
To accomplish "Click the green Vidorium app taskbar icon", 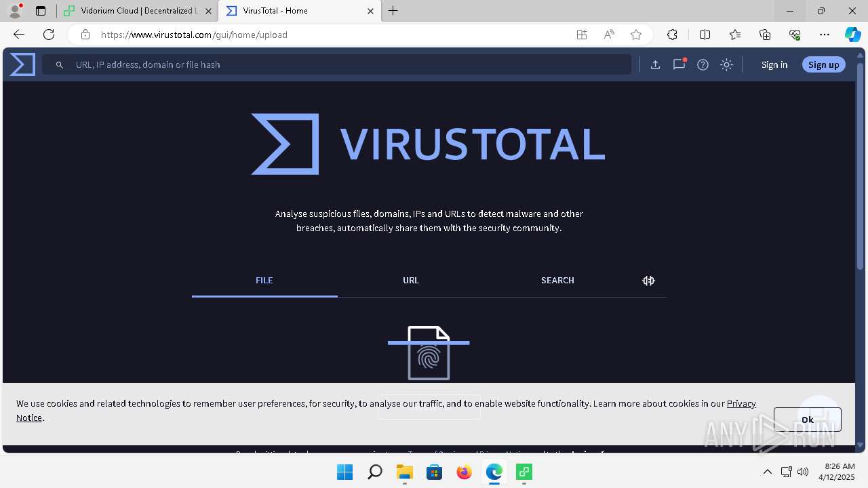I will [x=524, y=472].
